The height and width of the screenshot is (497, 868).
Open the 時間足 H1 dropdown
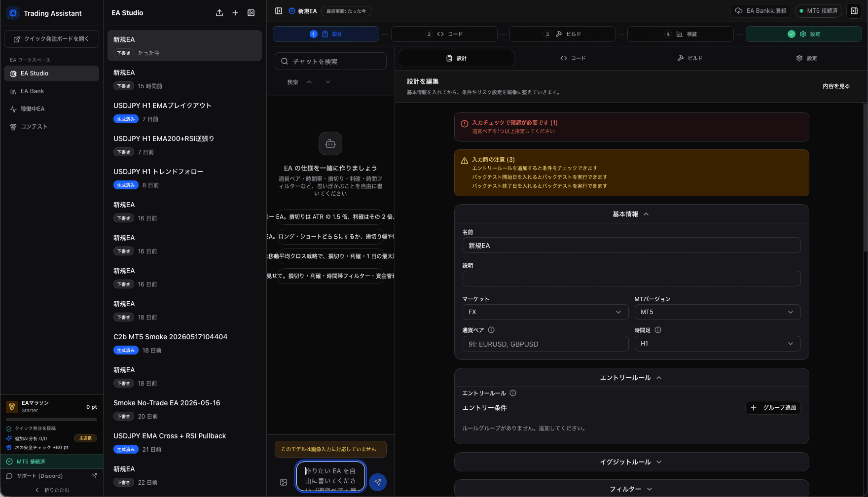coord(717,344)
